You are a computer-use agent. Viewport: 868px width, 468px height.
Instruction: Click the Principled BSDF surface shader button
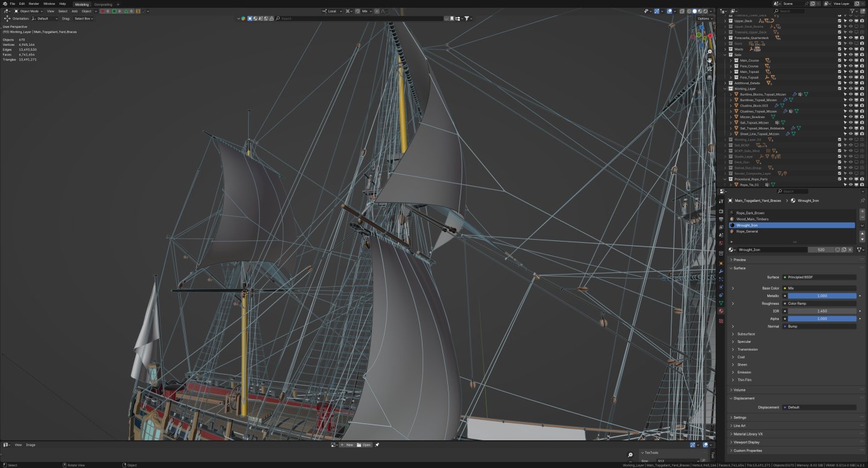click(x=819, y=277)
